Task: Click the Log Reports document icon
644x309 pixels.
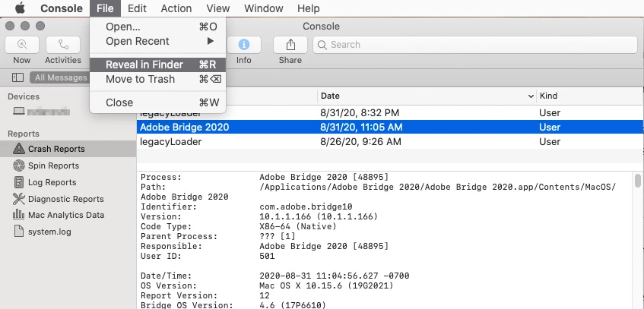Action: (x=19, y=182)
